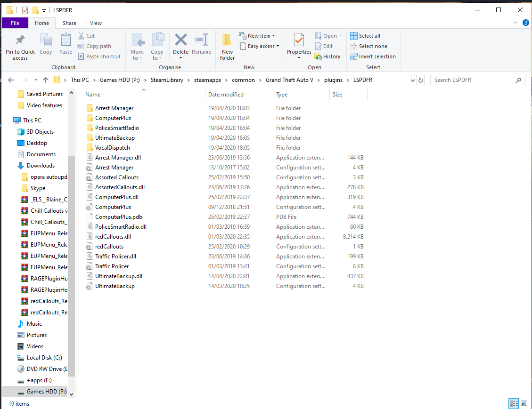This screenshot has height=409, width=532.
Task: Navigate to plugins in address bar
Action: [x=333, y=80]
